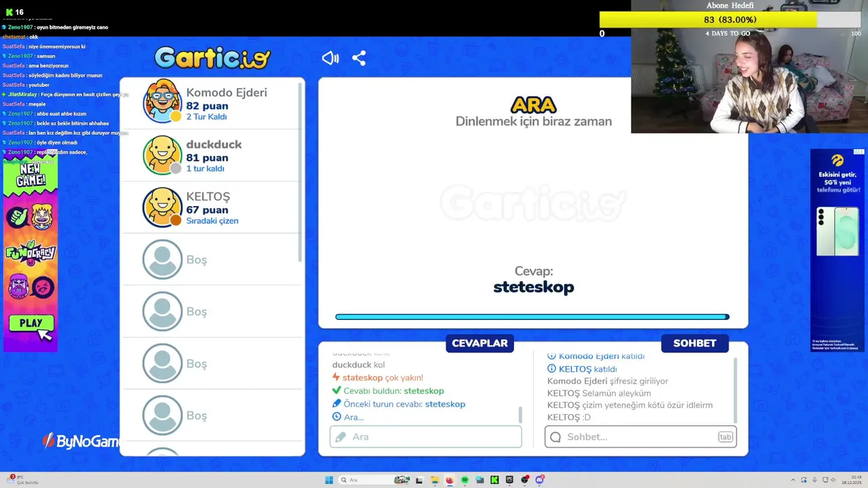Click the '67 puan' score

pos(207,210)
